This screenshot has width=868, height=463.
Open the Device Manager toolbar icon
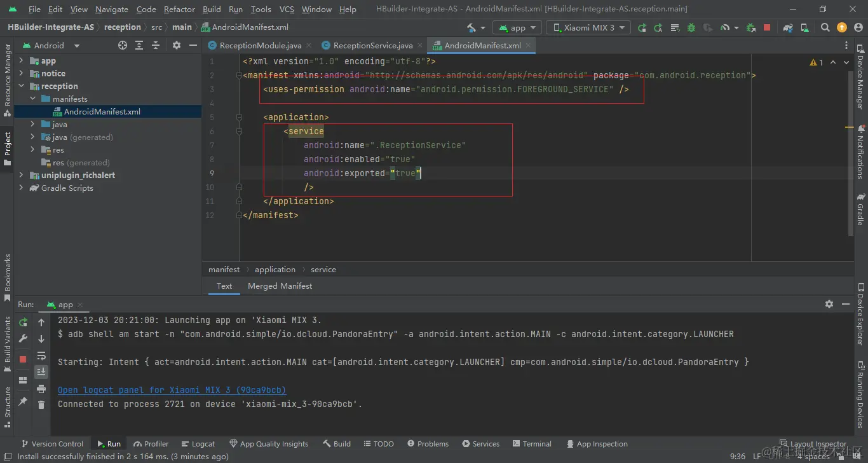click(x=804, y=28)
